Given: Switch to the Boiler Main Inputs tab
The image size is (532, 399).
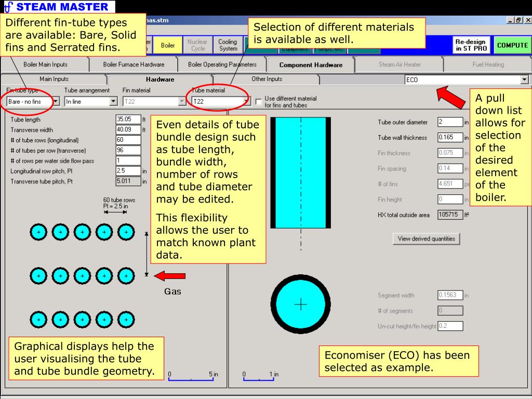Looking at the screenshot, I should click(x=46, y=64).
